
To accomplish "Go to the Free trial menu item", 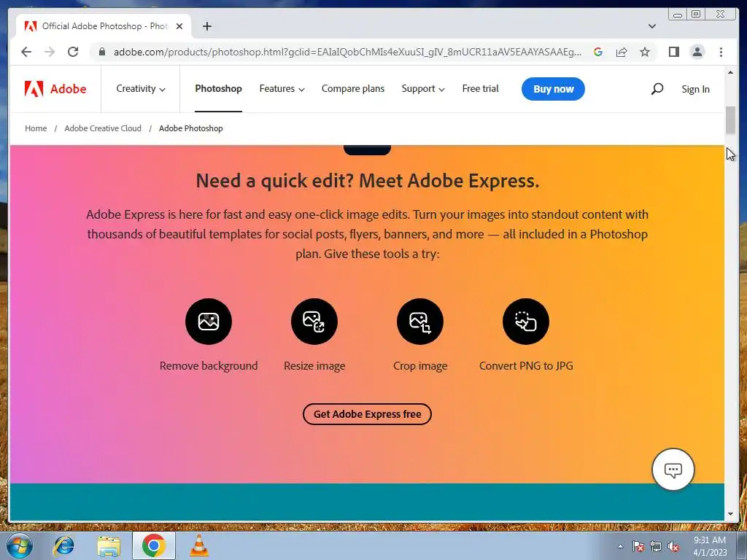I will point(480,88).
